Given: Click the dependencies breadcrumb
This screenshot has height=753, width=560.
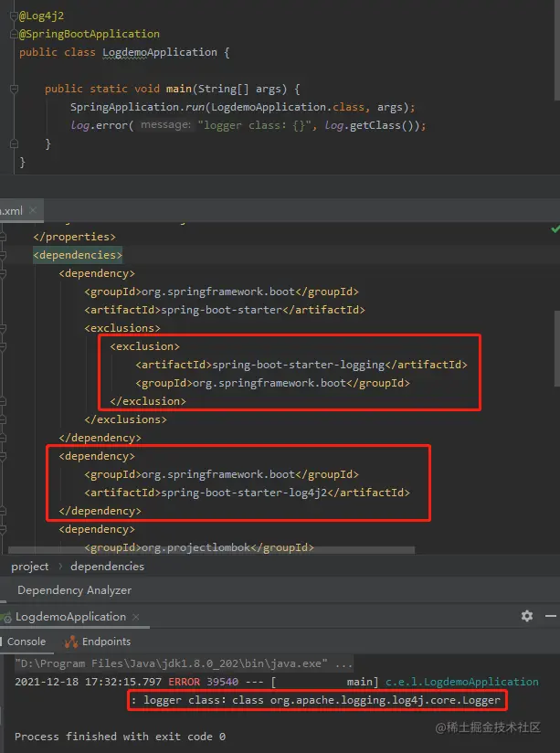Looking at the screenshot, I should coord(107,567).
